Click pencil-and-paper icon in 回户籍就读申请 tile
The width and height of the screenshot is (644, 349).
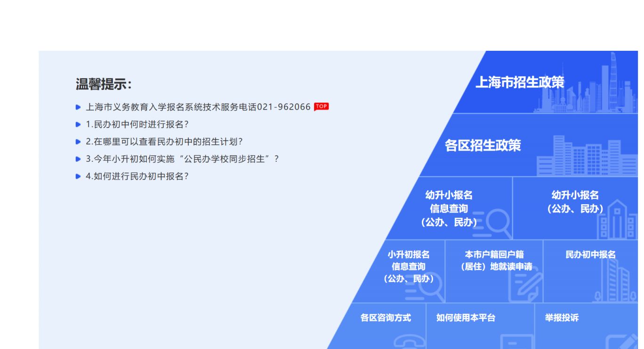(525, 285)
